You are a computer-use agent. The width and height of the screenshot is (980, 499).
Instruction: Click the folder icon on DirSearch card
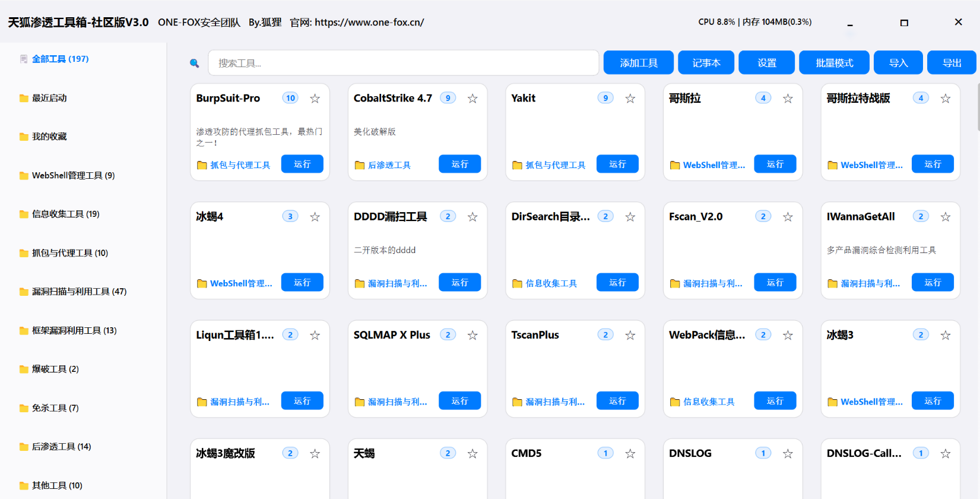point(517,283)
